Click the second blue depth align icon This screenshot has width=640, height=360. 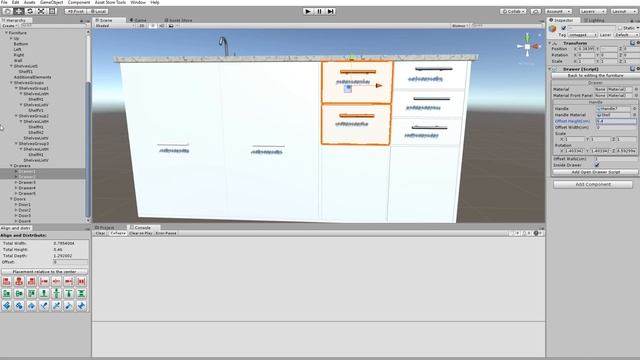pyautogui.click(x=19, y=306)
